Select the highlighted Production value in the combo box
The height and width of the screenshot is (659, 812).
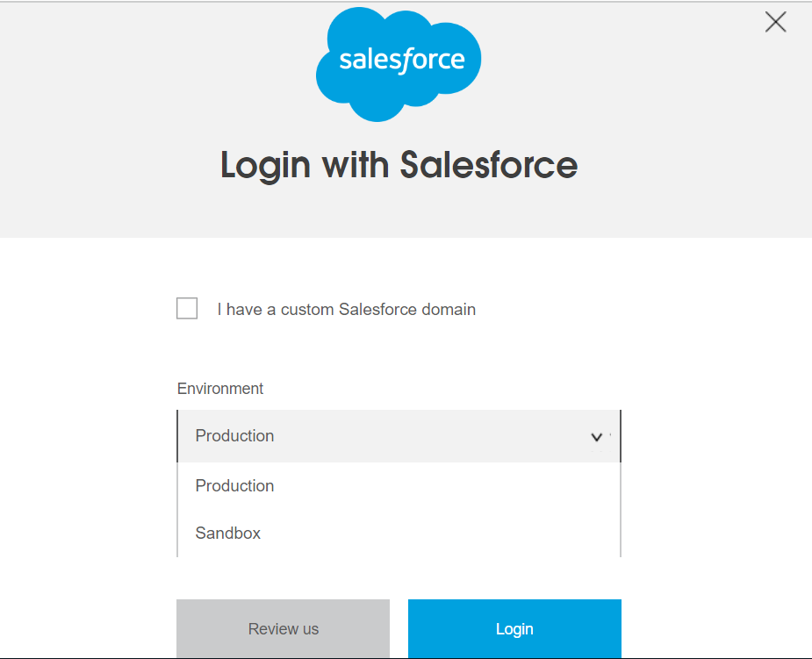pyautogui.click(x=234, y=436)
